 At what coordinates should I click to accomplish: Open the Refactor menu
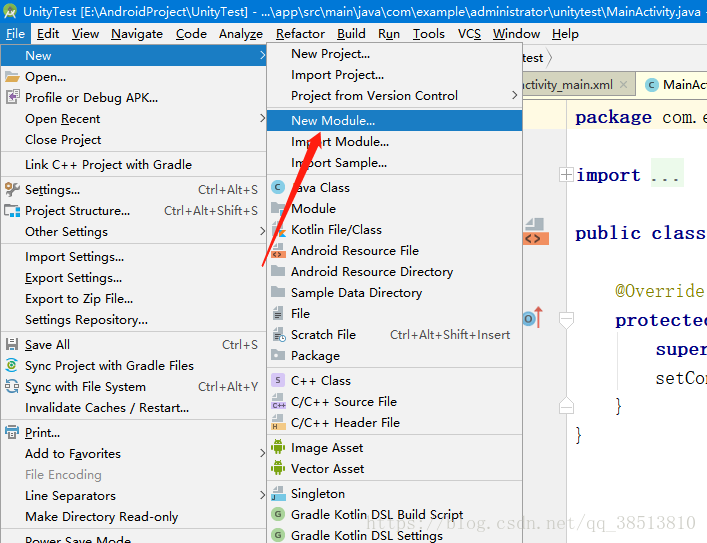pyautogui.click(x=300, y=34)
